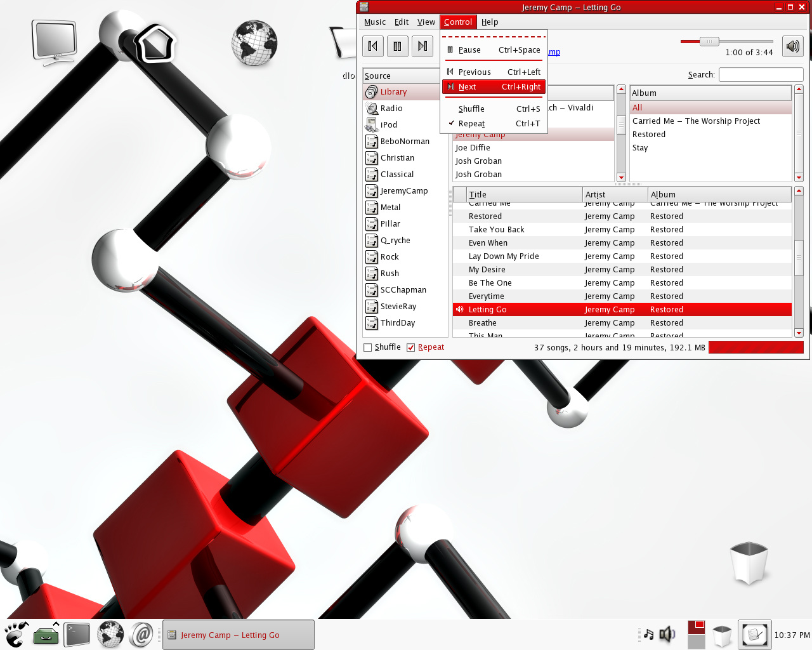Click the volume speaker button in Rhythmbox
This screenshot has height=650, width=812.
[x=793, y=46]
